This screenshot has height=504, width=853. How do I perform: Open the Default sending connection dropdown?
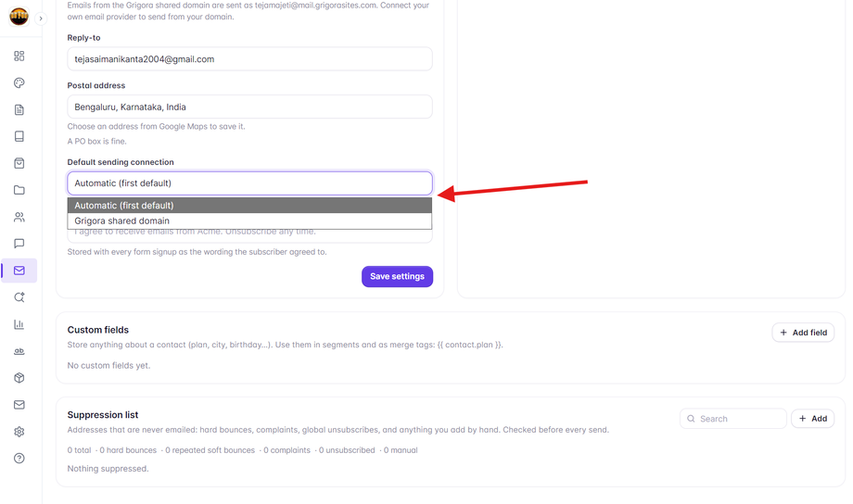tap(249, 183)
